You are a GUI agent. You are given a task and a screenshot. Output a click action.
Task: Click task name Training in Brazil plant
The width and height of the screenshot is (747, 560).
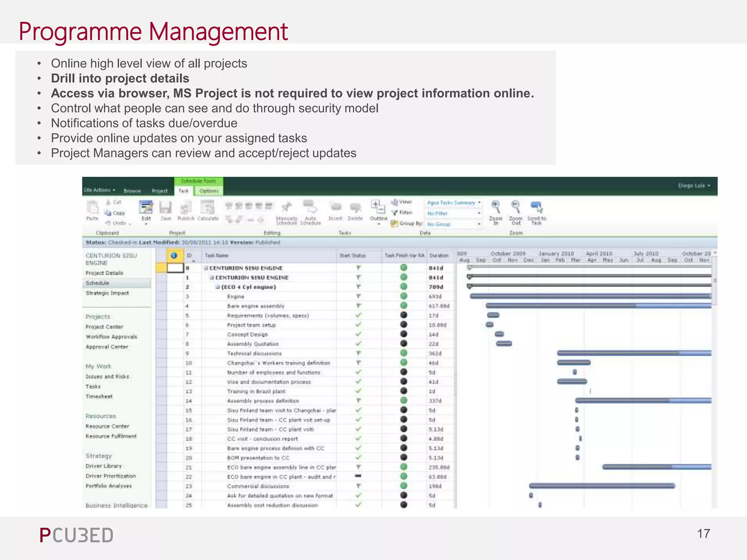256,391
